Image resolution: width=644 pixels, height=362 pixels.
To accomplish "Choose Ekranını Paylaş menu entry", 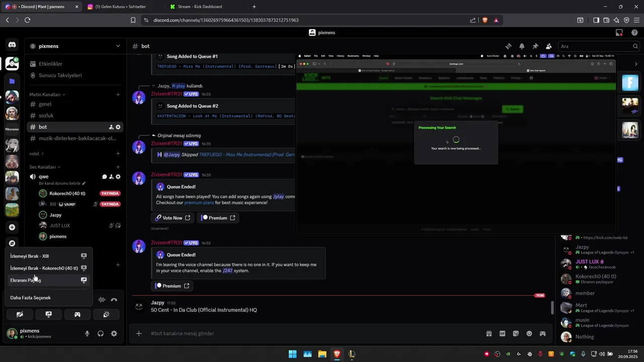I will pos(48,280).
